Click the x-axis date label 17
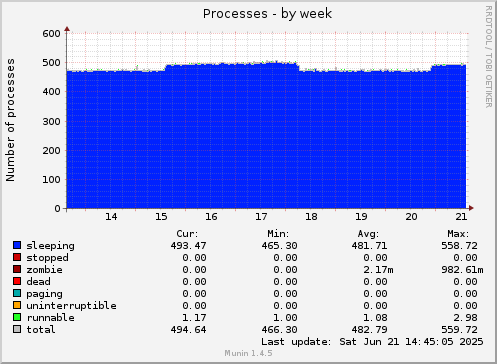497x364 pixels. coord(261,217)
